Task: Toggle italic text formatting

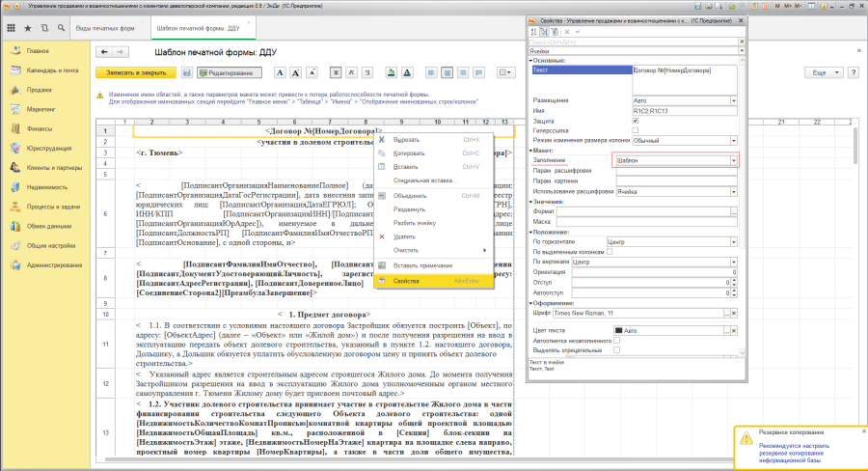Action: tap(352, 72)
